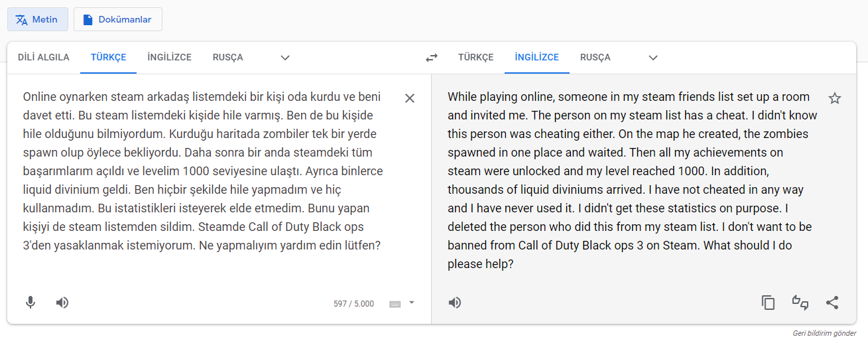Toggle the on-screen keyboard icon
868x355 pixels.
(395, 304)
